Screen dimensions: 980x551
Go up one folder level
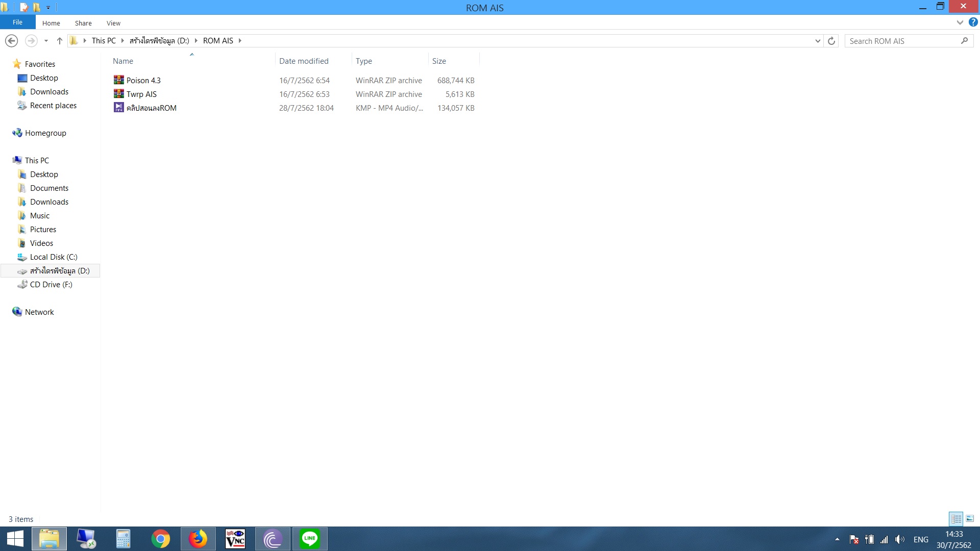pos(59,41)
